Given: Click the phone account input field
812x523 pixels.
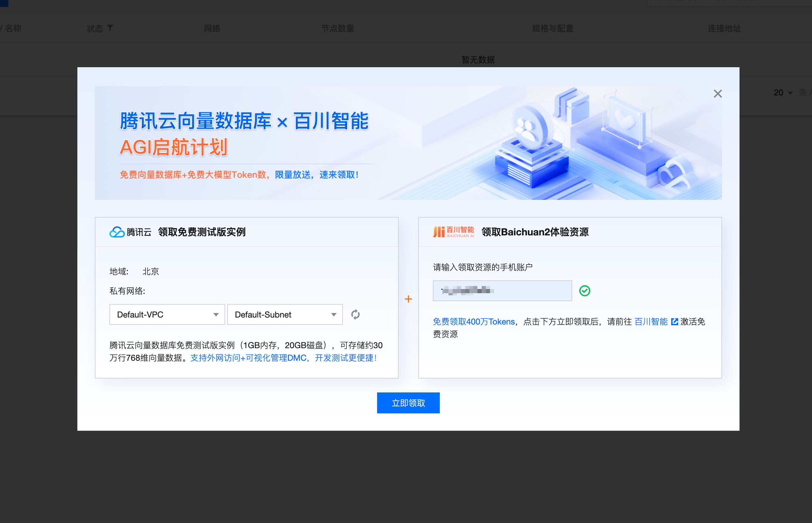Looking at the screenshot, I should click(502, 291).
